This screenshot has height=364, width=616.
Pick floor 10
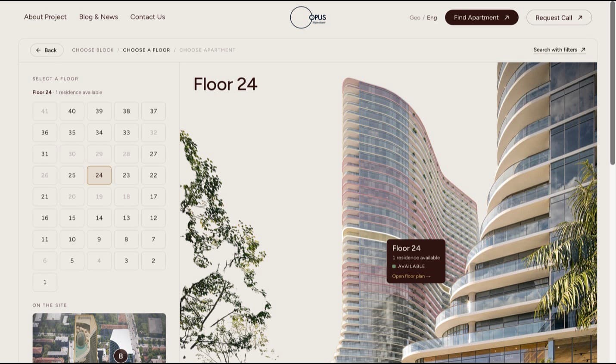click(72, 240)
